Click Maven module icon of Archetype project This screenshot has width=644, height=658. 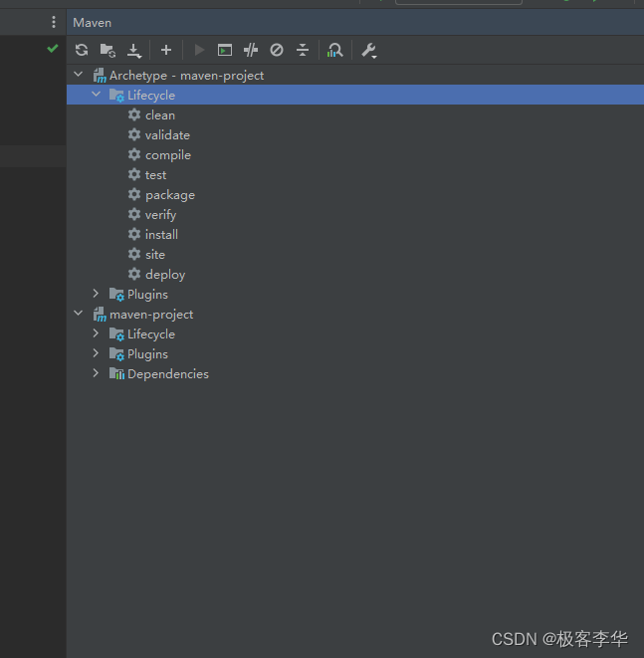pyautogui.click(x=100, y=76)
